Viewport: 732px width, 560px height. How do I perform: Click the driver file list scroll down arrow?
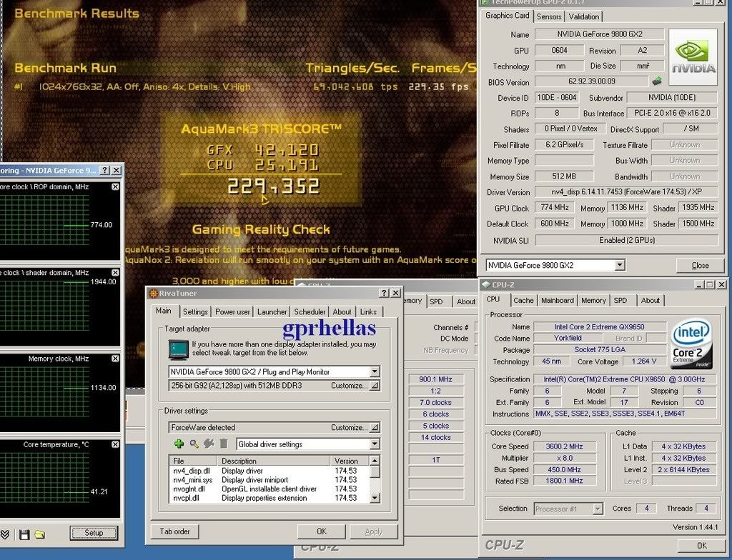click(375, 498)
